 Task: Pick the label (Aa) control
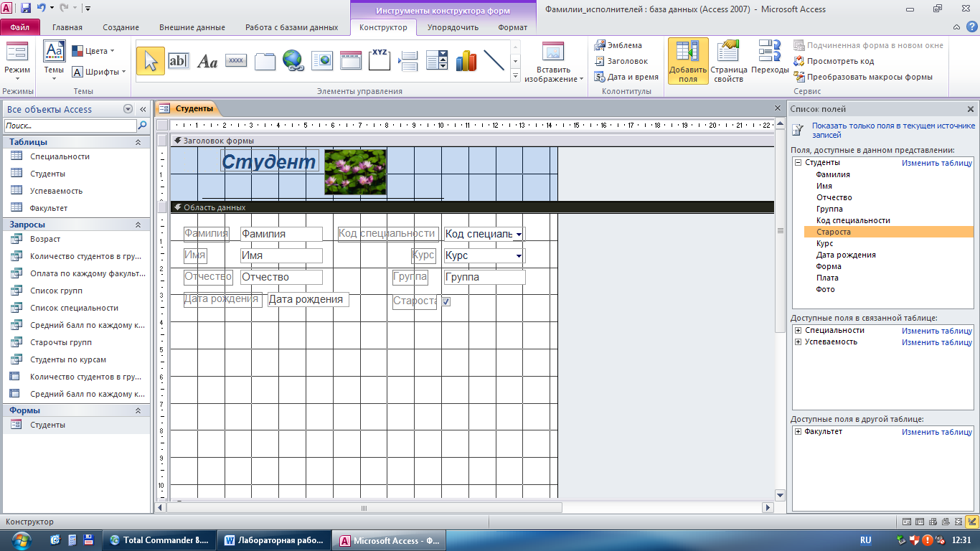tap(207, 61)
